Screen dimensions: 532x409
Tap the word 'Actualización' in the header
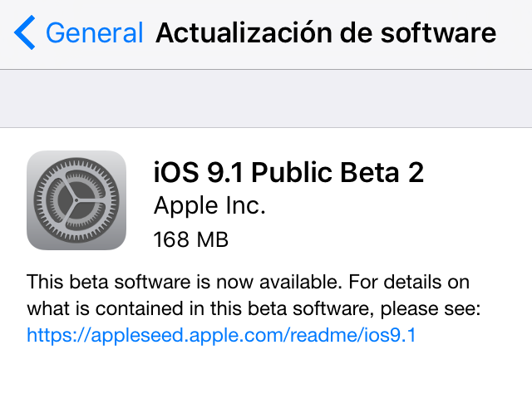pyautogui.click(x=244, y=33)
